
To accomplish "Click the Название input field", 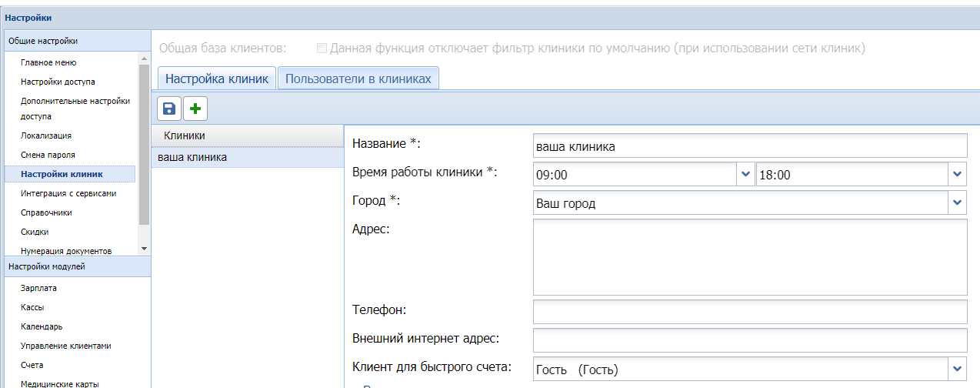I will tap(749, 145).
